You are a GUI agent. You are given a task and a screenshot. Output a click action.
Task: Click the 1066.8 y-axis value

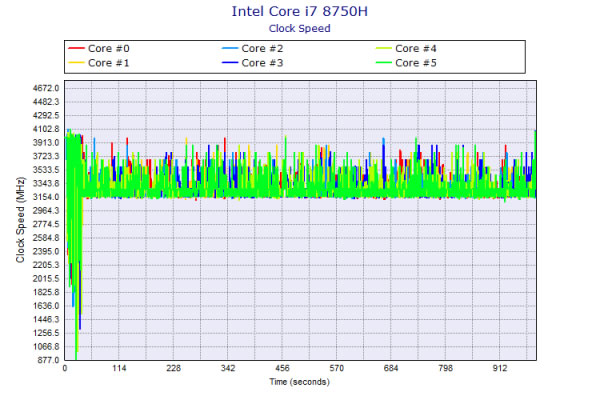[x=46, y=346]
